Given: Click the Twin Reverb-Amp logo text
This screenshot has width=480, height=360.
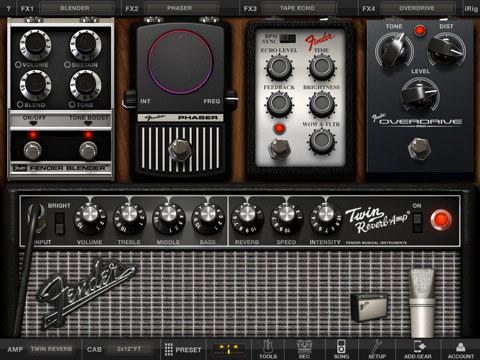Looking at the screenshot, I should coord(377,220).
